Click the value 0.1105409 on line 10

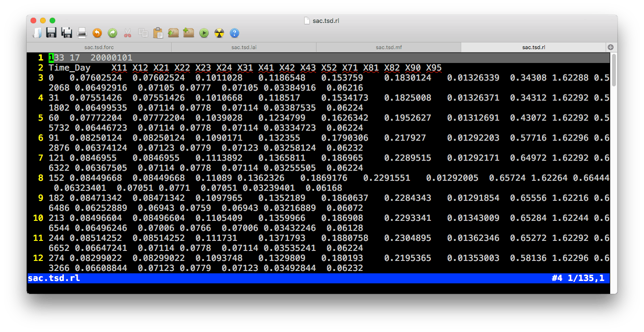(219, 218)
